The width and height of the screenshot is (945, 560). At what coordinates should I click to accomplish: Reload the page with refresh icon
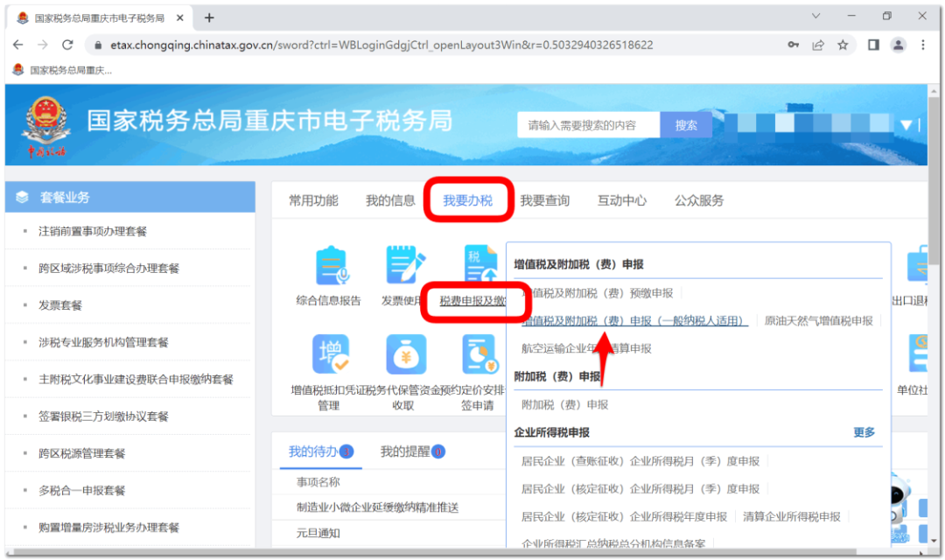[67, 45]
